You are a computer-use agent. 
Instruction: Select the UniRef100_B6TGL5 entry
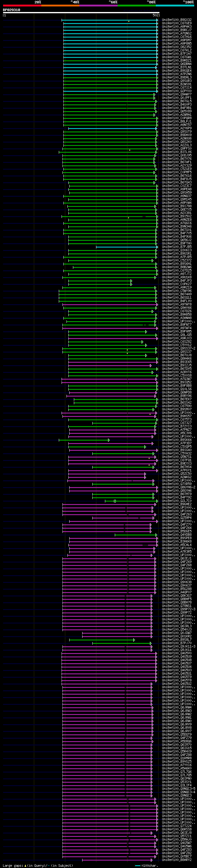pos(177,101)
